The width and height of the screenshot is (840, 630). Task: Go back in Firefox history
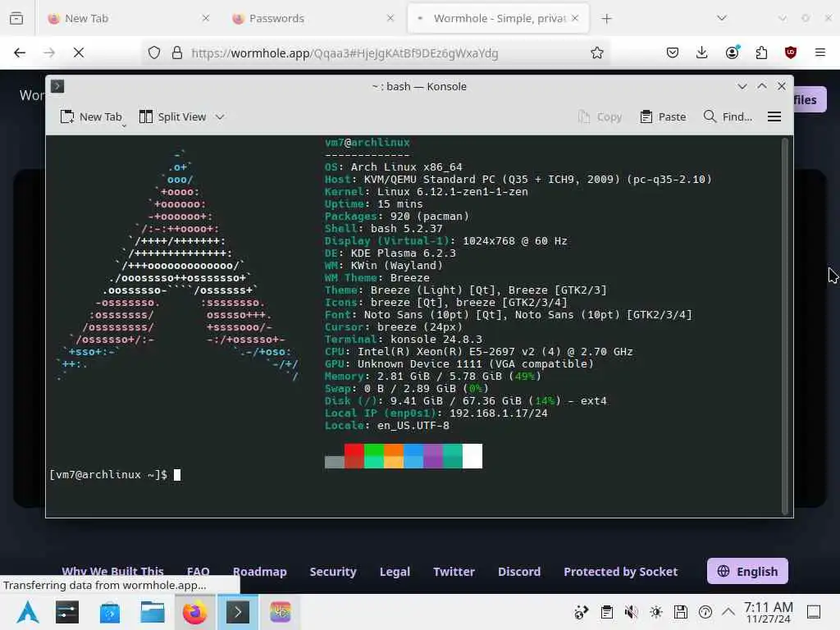pos(20,52)
